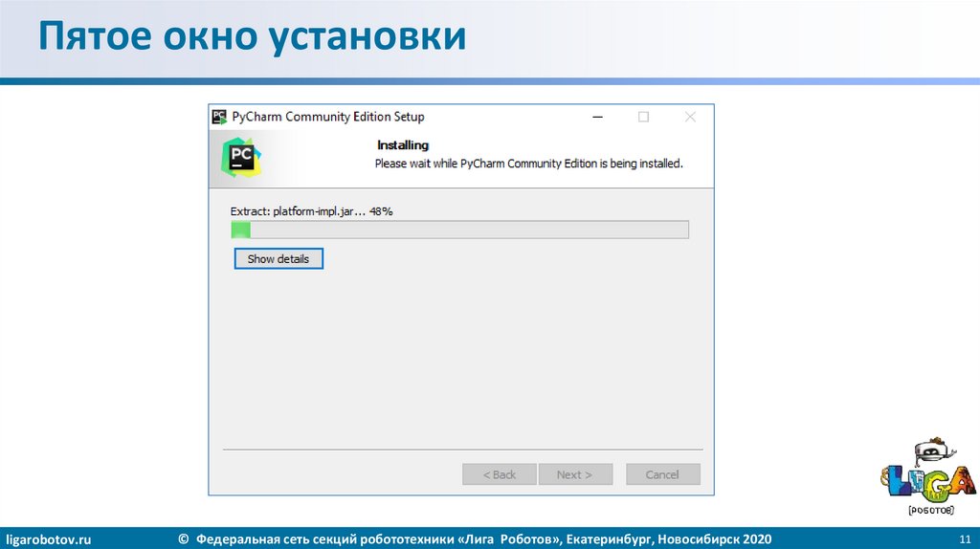
Task: Minimize the PyCharm Setup window
Action: click(597, 117)
